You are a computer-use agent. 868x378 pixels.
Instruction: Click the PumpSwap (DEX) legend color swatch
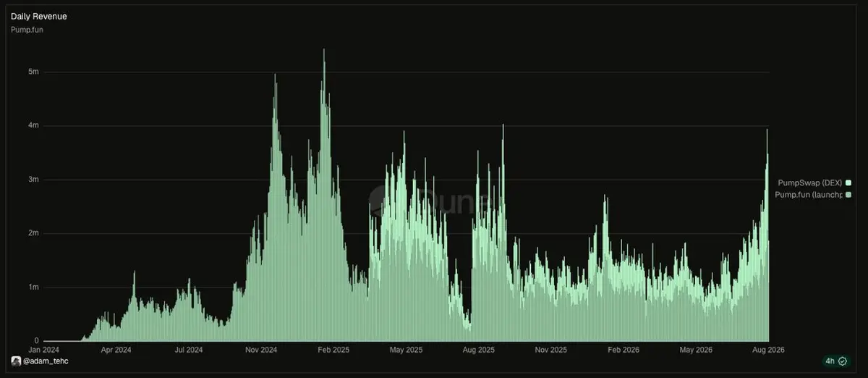pyautogui.click(x=848, y=183)
